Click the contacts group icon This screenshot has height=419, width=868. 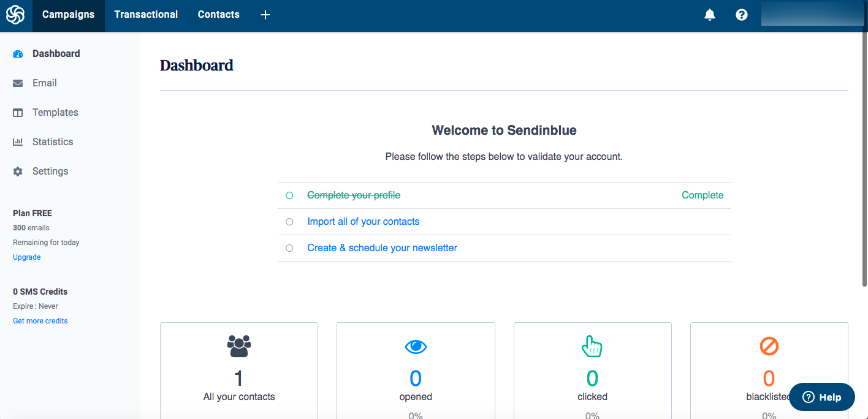[239, 346]
